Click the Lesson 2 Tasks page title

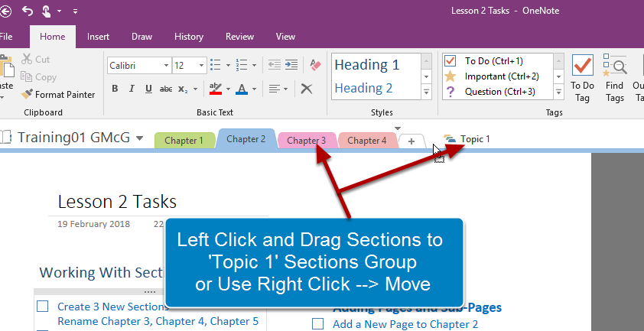[x=118, y=202]
